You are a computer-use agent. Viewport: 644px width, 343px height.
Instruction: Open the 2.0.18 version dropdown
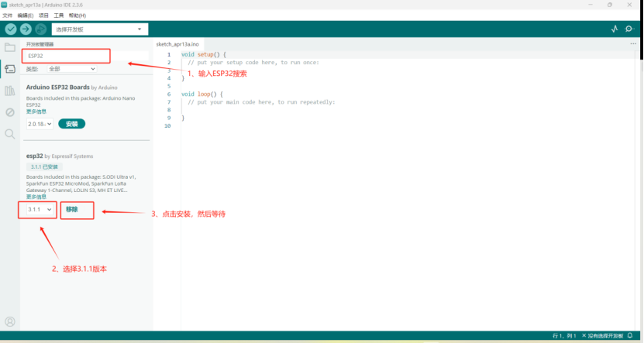point(40,124)
